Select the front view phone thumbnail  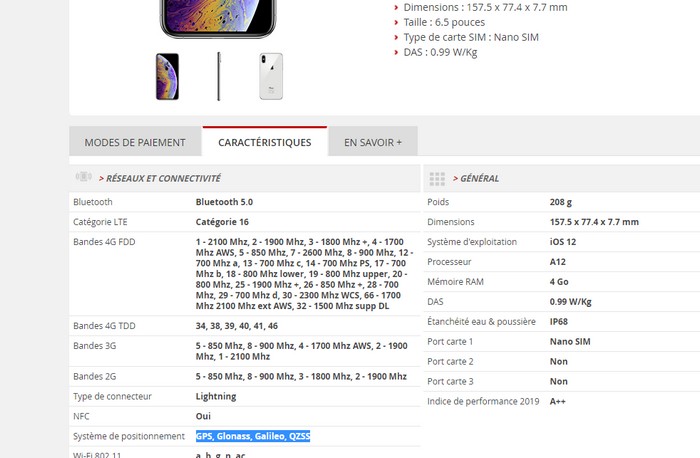[167, 76]
